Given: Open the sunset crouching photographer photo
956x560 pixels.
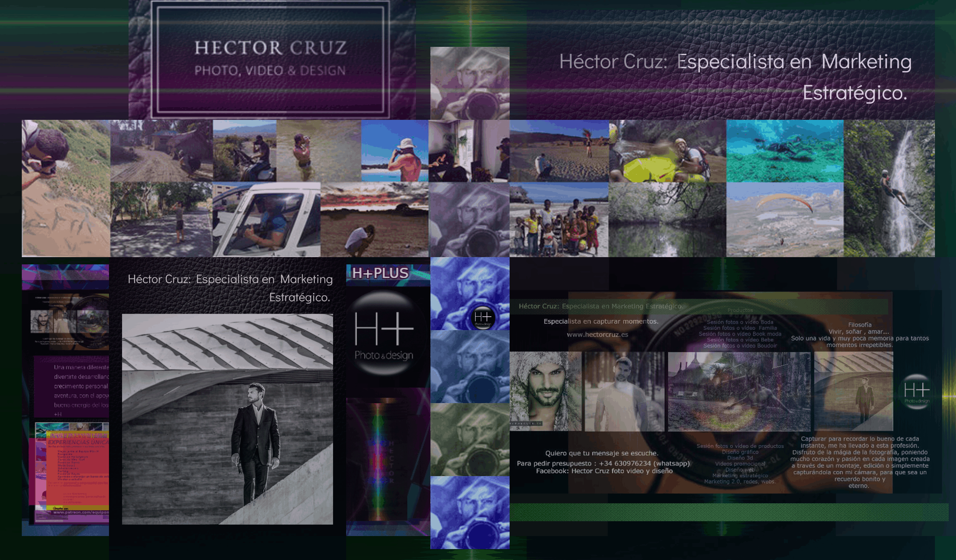Looking at the screenshot, I should [375, 220].
